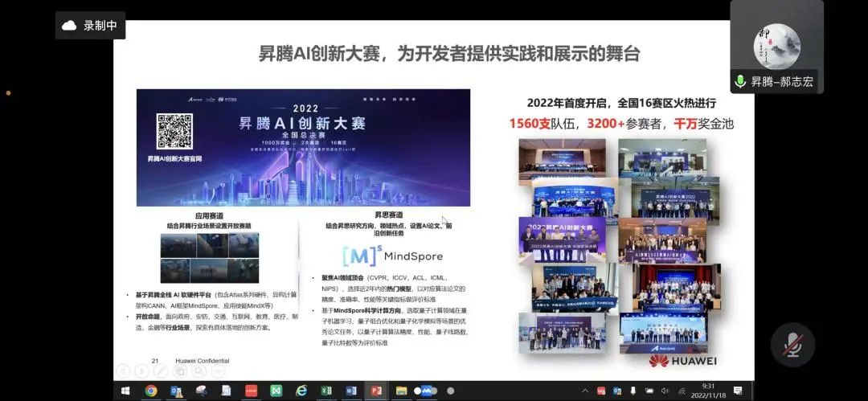Go to previous slide in slideshow controls

[x=123, y=371]
